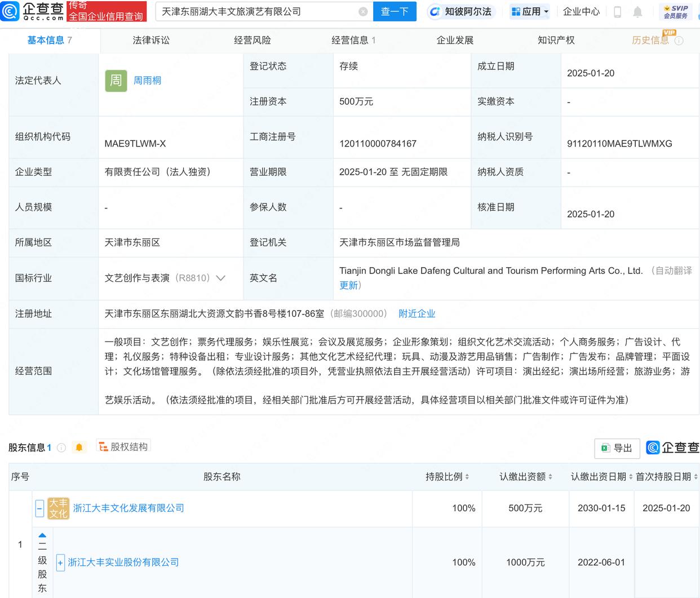This screenshot has width=700, height=598.
Task: Click the 查一下 search button
Action: (395, 11)
